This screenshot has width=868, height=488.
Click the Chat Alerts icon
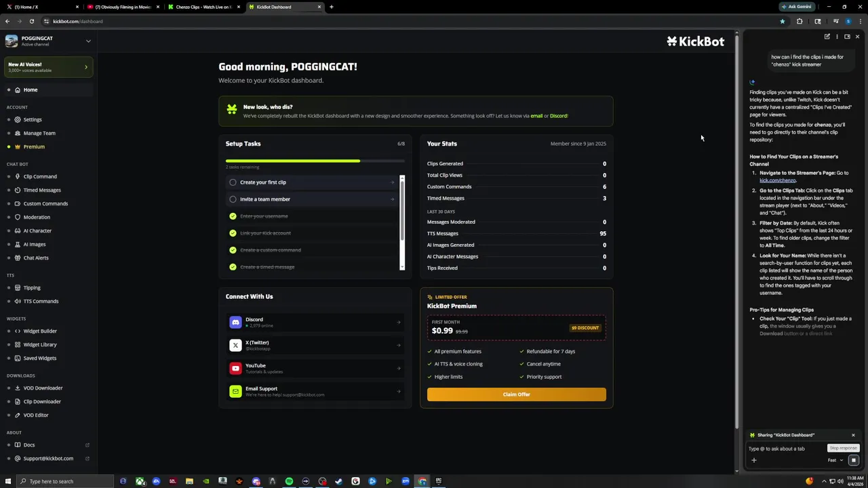(x=18, y=258)
